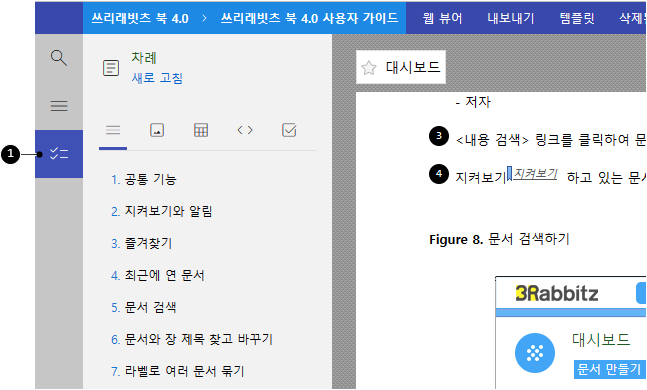Switch to the checkbox list tab icon

[x=289, y=130]
